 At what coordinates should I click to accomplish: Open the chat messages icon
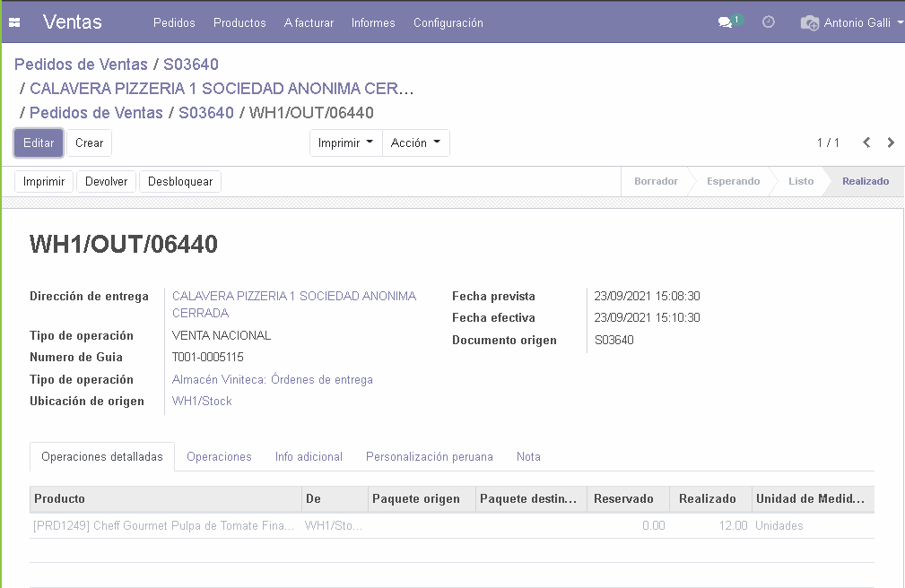click(x=726, y=22)
